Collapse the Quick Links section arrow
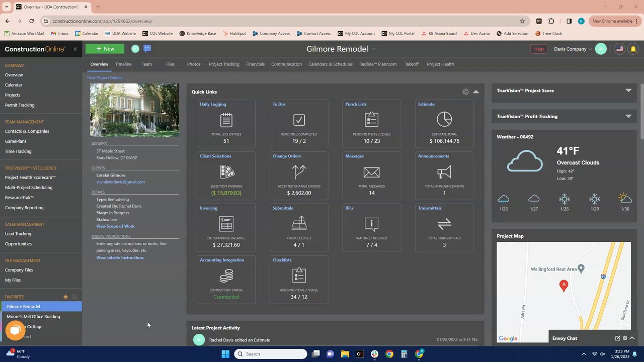This screenshot has width=644, height=362. pos(476,92)
